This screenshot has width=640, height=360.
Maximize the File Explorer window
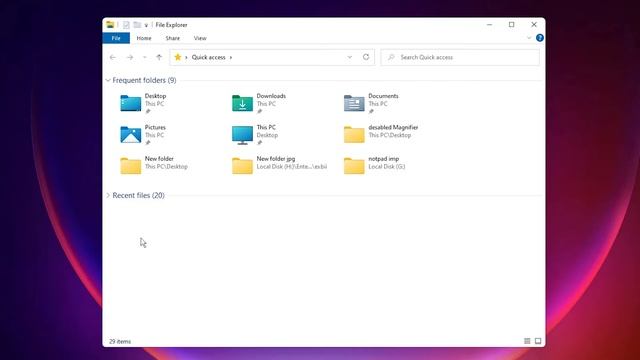511,24
